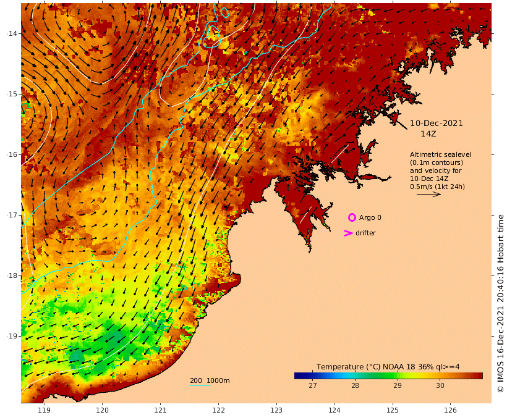Click latitude axis label -18
Viewport: 507px width, 420px height.
click(x=12, y=275)
